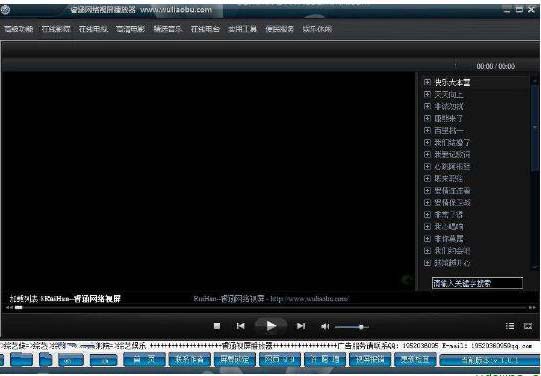Toggle the playlist panel icon
Viewport: 541px width, 376px height.
[510, 326]
